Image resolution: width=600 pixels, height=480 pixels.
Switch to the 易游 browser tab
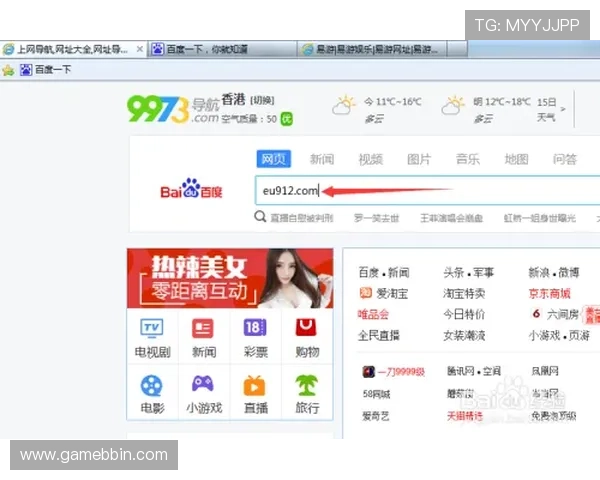tap(372, 49)
